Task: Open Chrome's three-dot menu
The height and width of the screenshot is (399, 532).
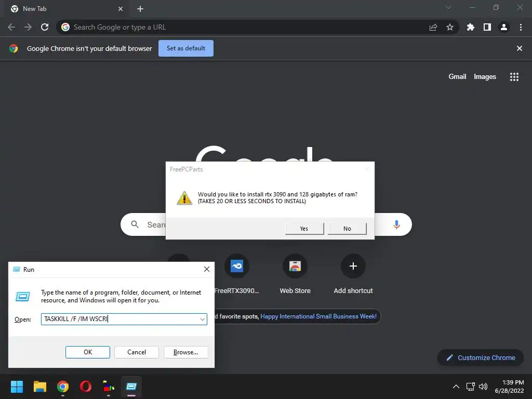Action: (x=521, y=27)
